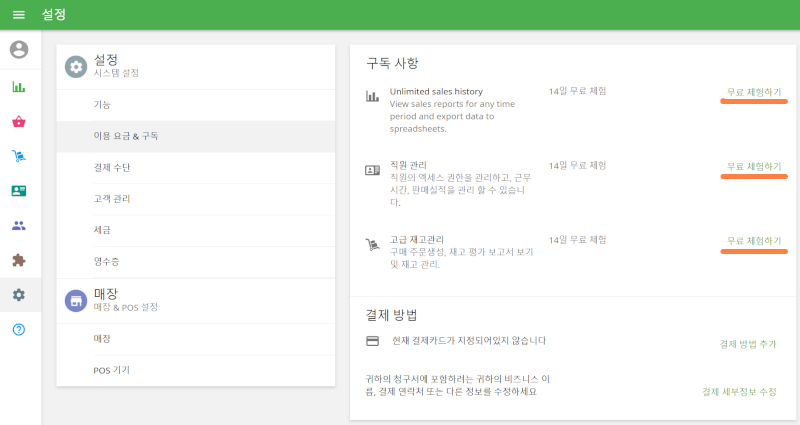Screen dimensions: 800x425
Task: Open the POS 기기 settings item
Action: click(x=111, y=370)
